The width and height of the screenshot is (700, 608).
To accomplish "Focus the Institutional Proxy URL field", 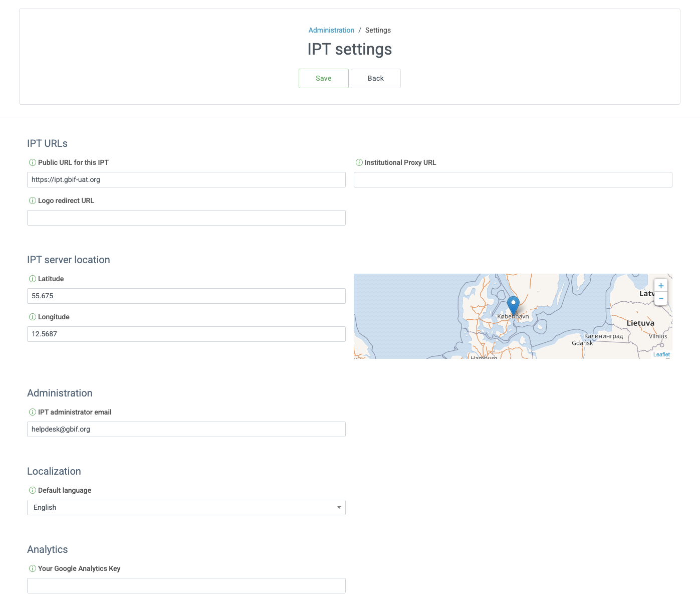I will point(513,179).
